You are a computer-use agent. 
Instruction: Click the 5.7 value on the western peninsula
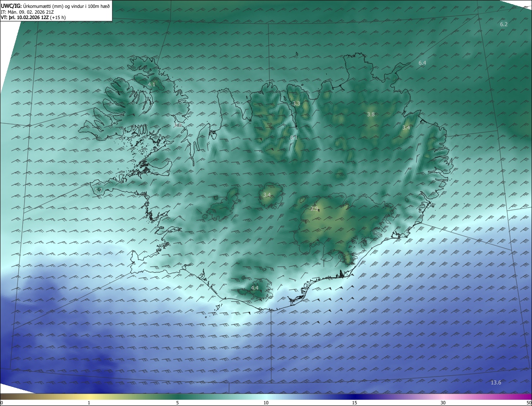click(99, 190)
